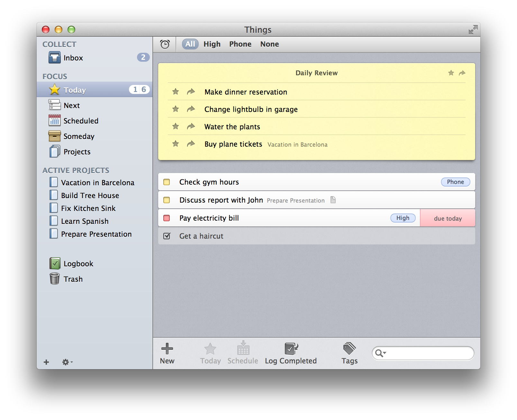Star the Buy plane tickets item

click(176, 144)
